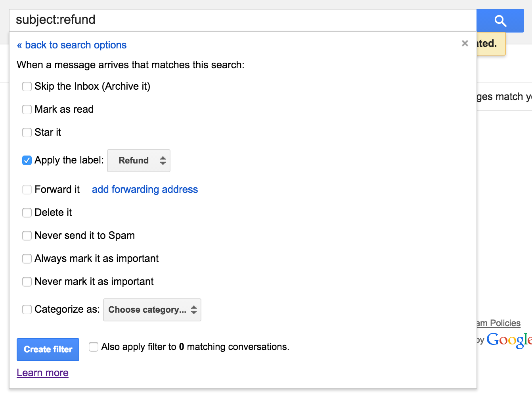532x396 pixels.
Task: Check Mark as read option
Action: (27, 110)
